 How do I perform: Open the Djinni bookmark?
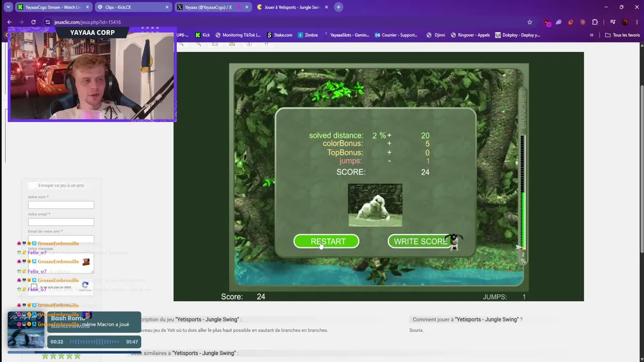point(436,35)
